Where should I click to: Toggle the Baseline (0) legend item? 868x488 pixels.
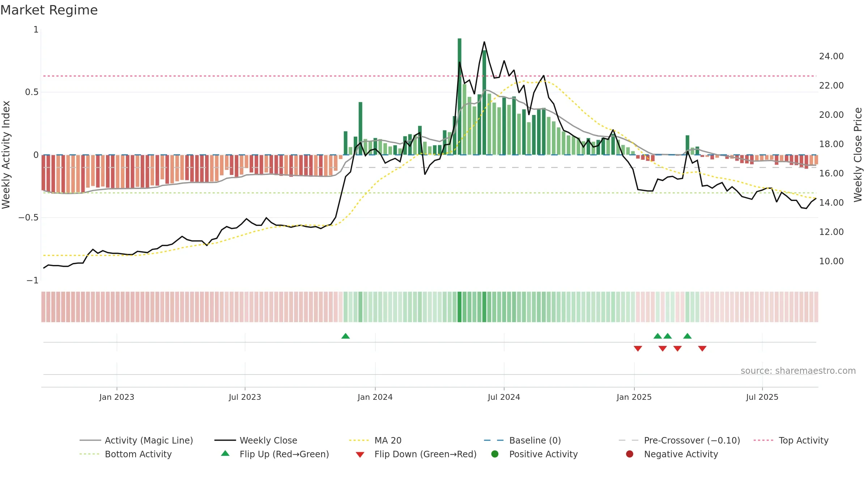523,440
